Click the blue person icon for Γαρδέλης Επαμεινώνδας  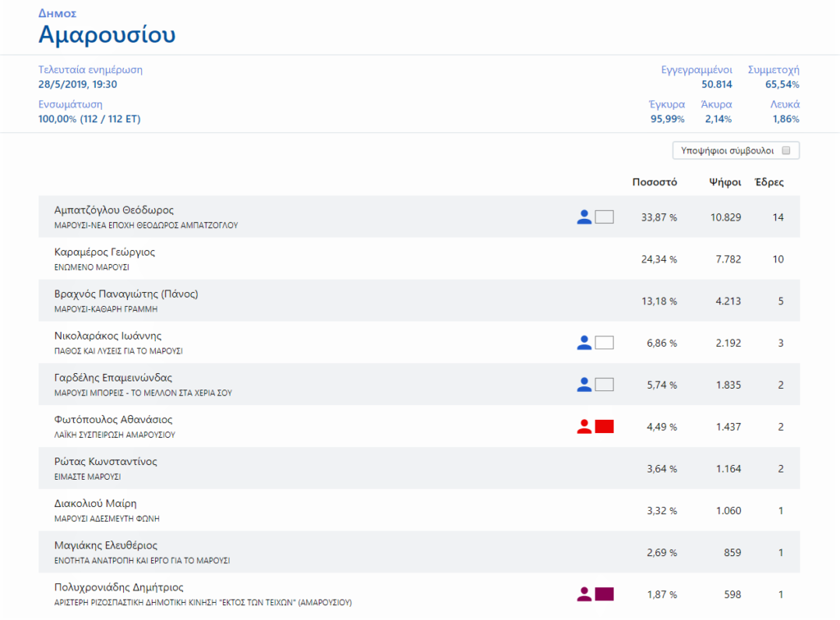(584, 385)
